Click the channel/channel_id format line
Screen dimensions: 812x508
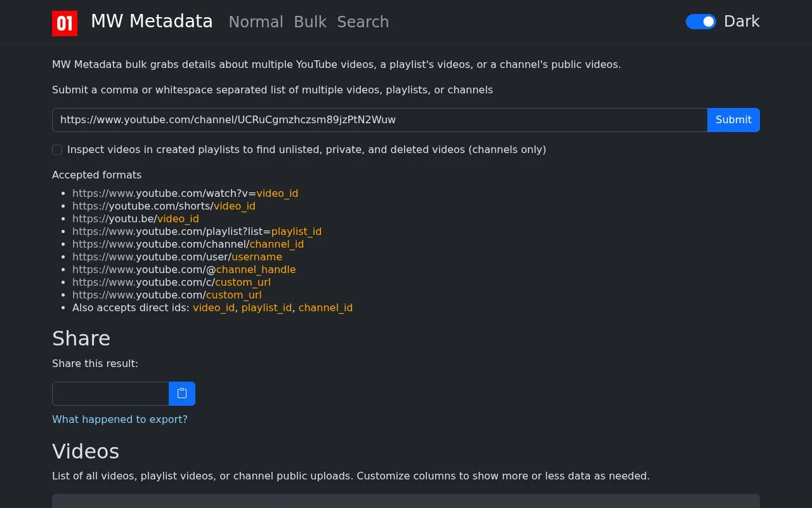pyautogui.click(x=188, y=244)
